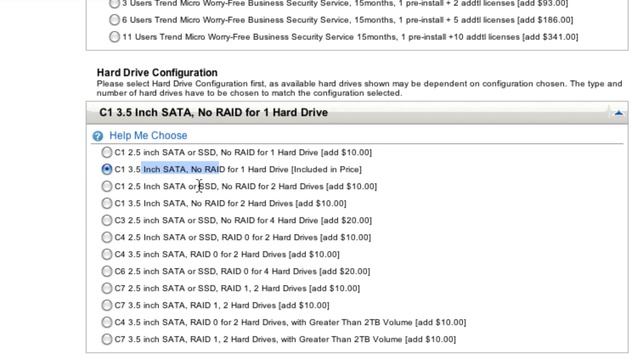Image resolution: width=640 pixels, height=360 pixels.
Task: Select C1 3.5 Inch SATA No RAID 2 Drives
Action: click(x=107, y=203)
